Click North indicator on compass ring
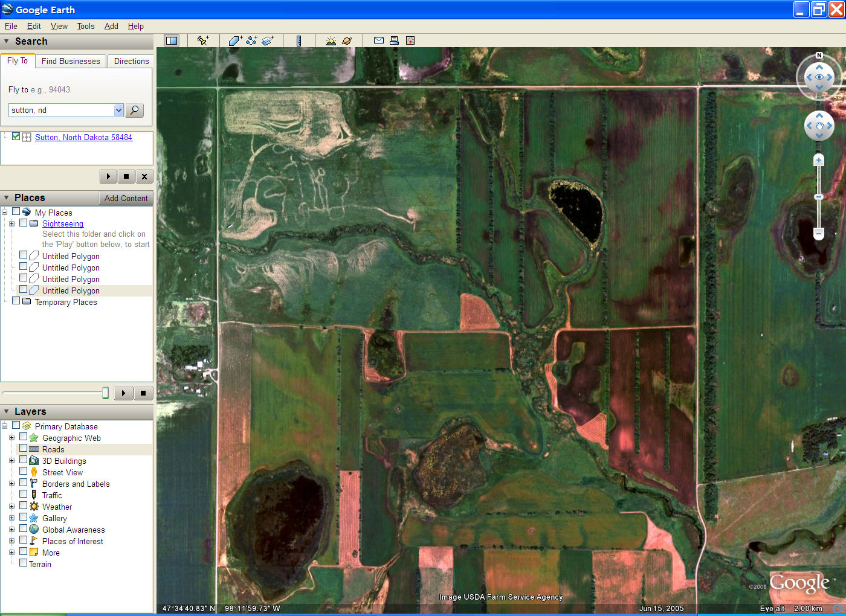Image resolution: width=846 pixels, height=616 pixels. pyautogui.click(x=819, y=56)
